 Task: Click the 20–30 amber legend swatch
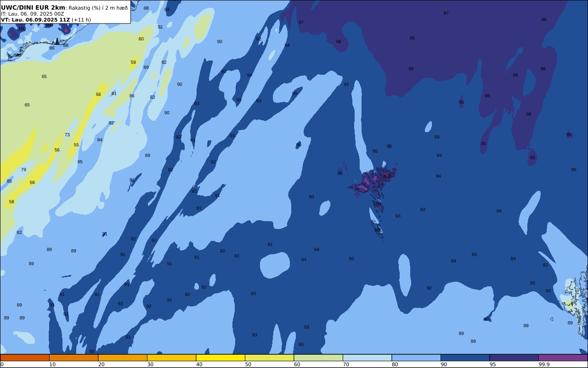tap(123, 357)
